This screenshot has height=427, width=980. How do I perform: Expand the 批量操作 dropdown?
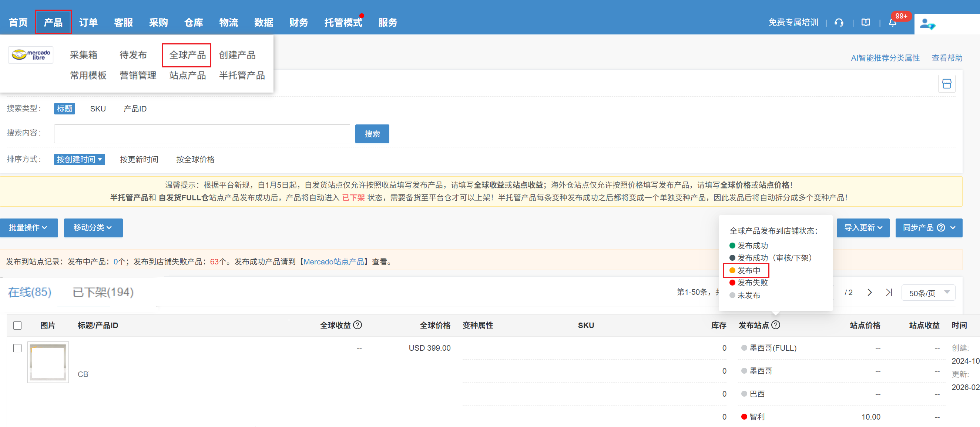(28, 228)
